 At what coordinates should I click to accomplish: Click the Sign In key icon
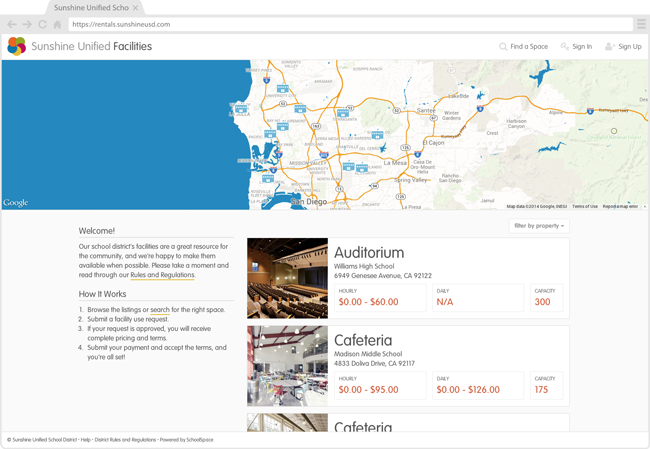565,46
